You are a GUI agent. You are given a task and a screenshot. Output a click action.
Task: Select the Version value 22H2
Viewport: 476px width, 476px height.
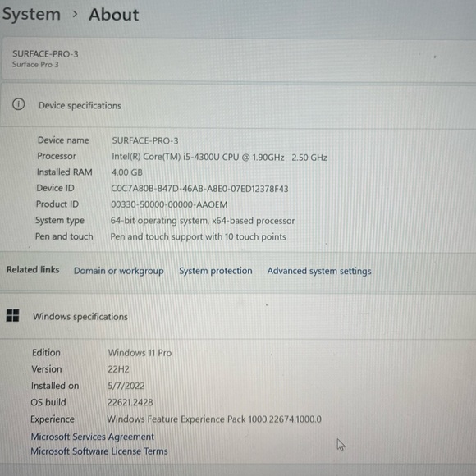pyautogui.click(x=118, y=369)
